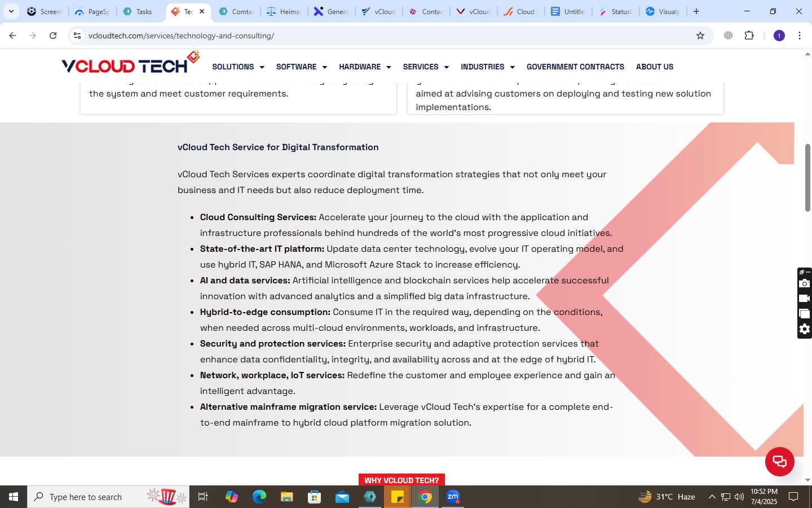
Task: Show hidden system tray icons
Action: coord(712,497)
